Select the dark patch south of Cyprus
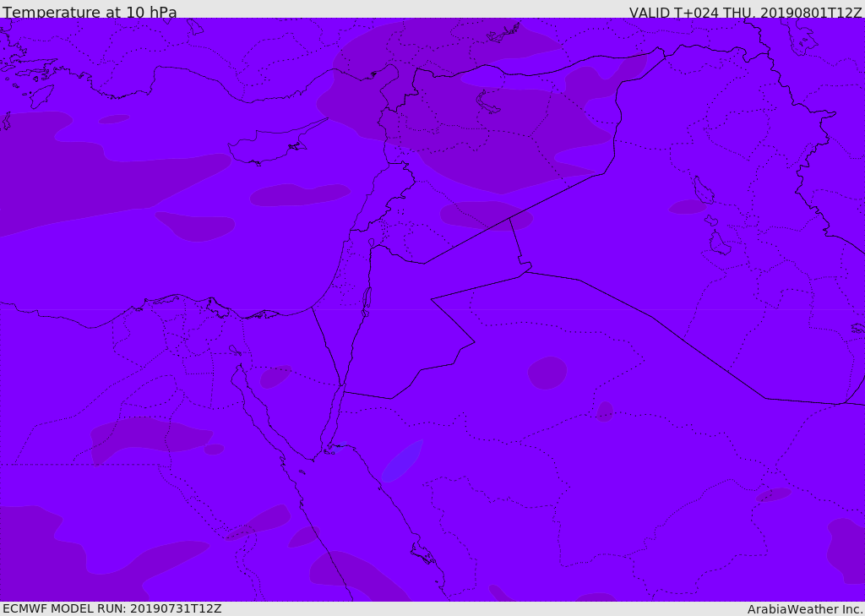 tap(300, 195)
